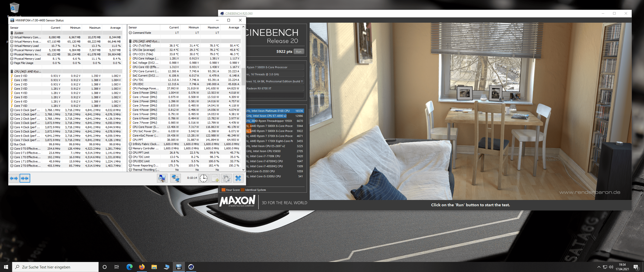
Task: Select Virtual Memory Load sensor row
Action: point(66,46)
